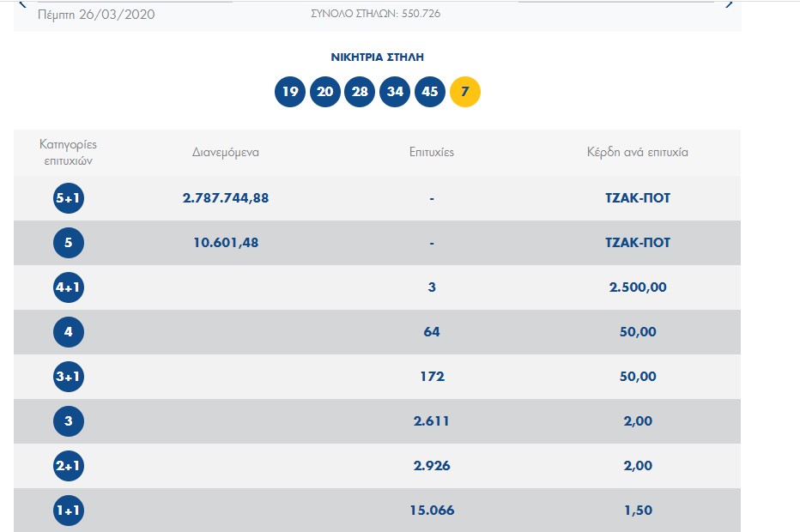
Task: Click the 2.787.744,88 jackpot amount
Action: coord(226,198)
